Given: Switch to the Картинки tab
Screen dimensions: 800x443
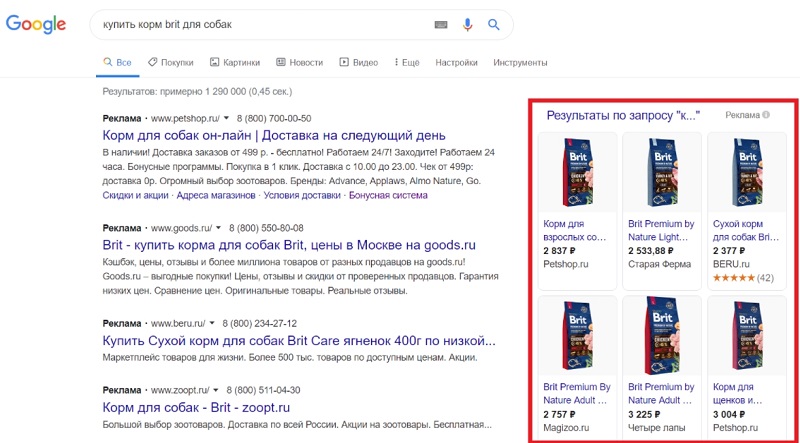Looking at the screenshot, I should [235, 63].
